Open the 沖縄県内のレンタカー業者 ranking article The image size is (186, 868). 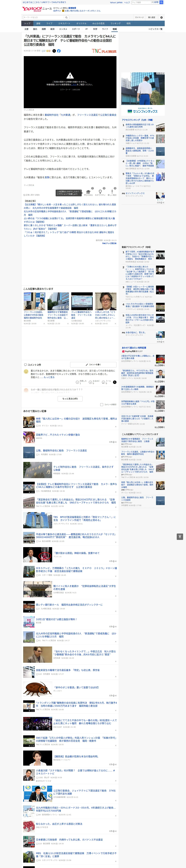140,138
